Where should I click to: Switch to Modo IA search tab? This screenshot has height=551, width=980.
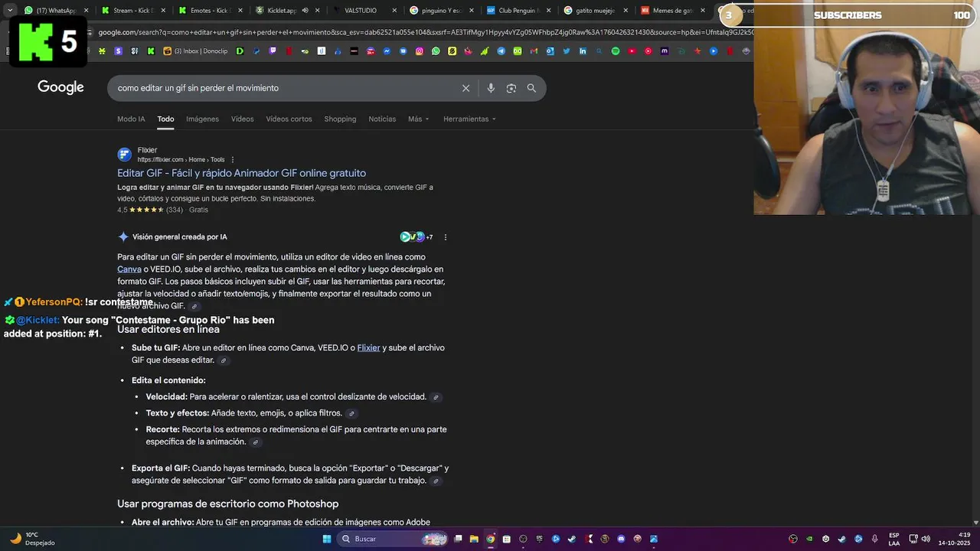pyautogui.click(x=131, y=119)
